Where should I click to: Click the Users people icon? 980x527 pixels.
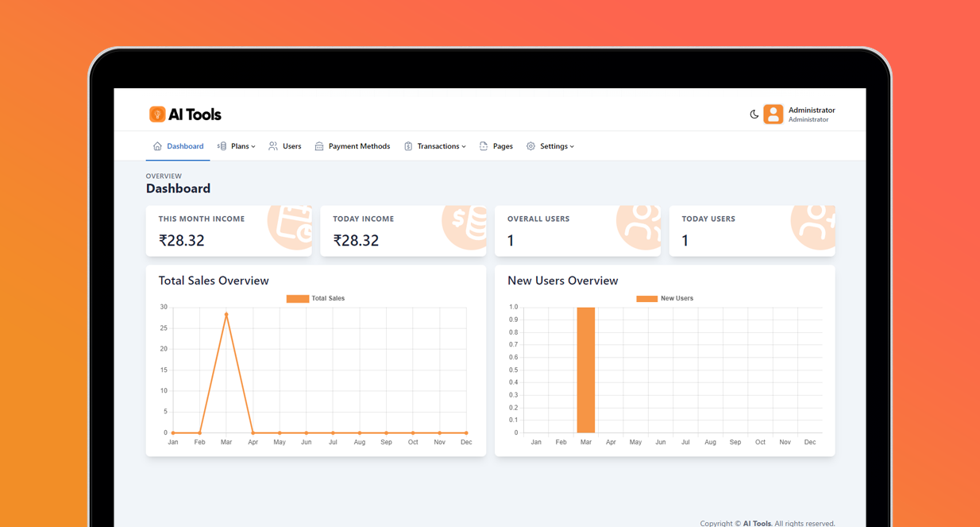[x=273, y=146]
